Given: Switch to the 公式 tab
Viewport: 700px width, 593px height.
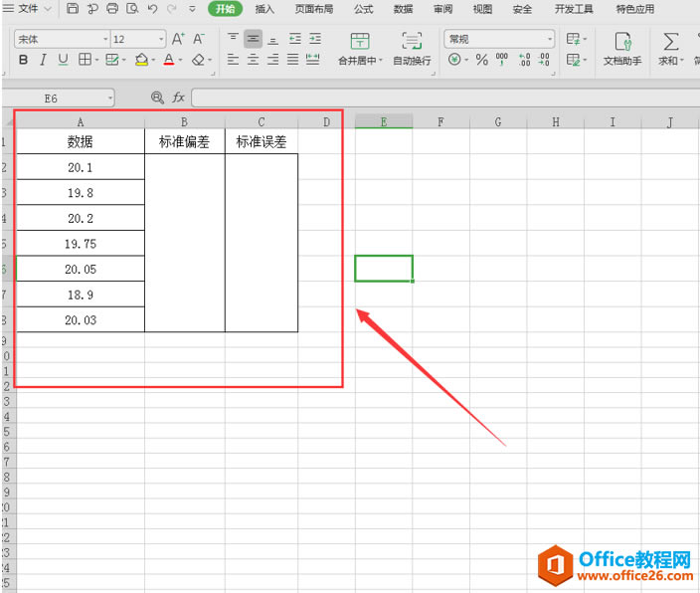Looking at the screenshot, I should (x=363, y=9).
